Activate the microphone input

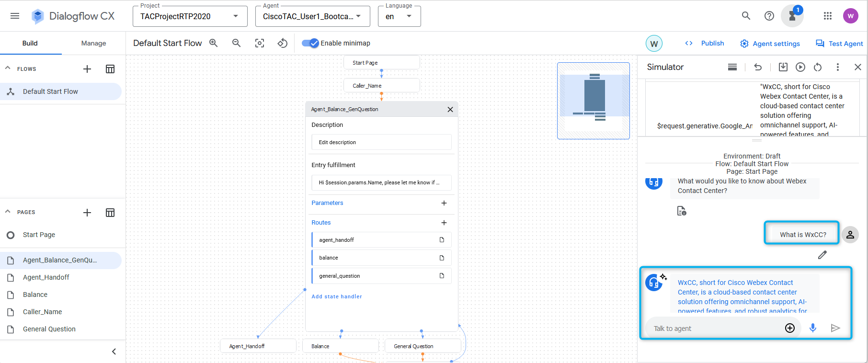pyautogui.click(x=813, y=328)
